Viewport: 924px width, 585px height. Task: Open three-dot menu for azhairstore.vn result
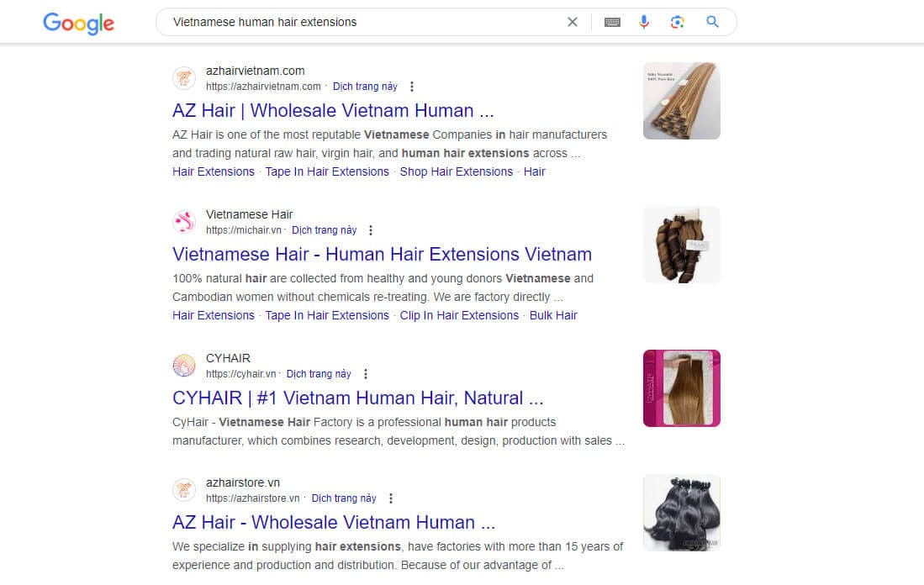tap(391, 498)
